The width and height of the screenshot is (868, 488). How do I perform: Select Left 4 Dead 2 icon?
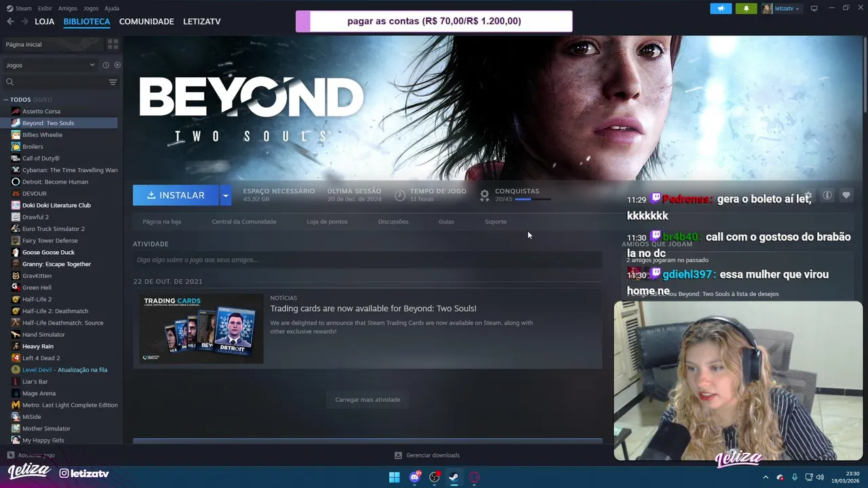pos(16,358)
